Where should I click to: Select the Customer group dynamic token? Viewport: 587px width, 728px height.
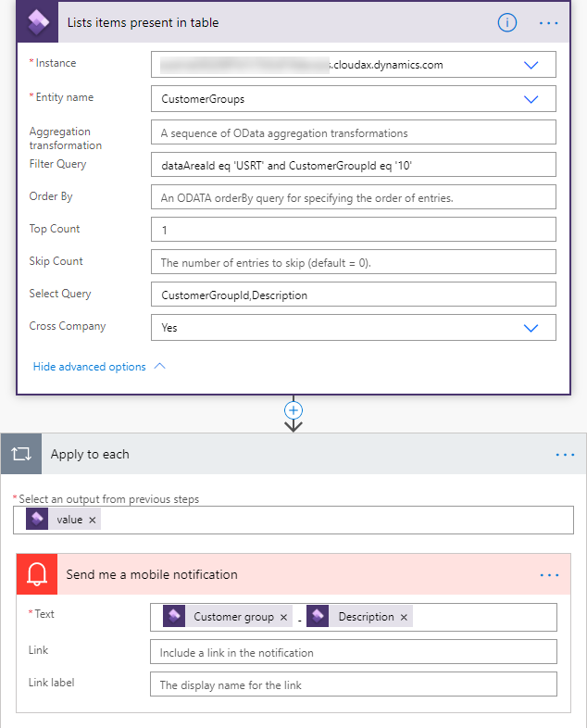[x=228, y=617]
